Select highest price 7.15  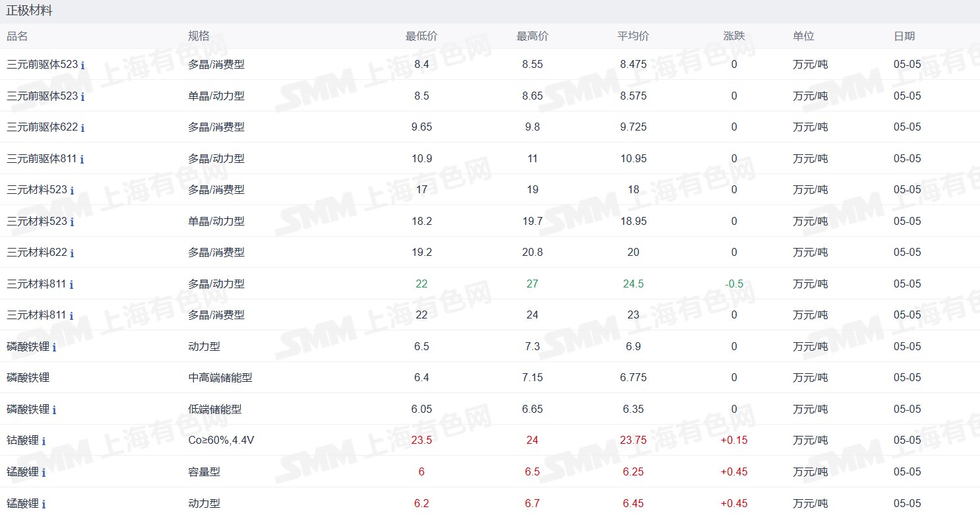coord(532,378)
